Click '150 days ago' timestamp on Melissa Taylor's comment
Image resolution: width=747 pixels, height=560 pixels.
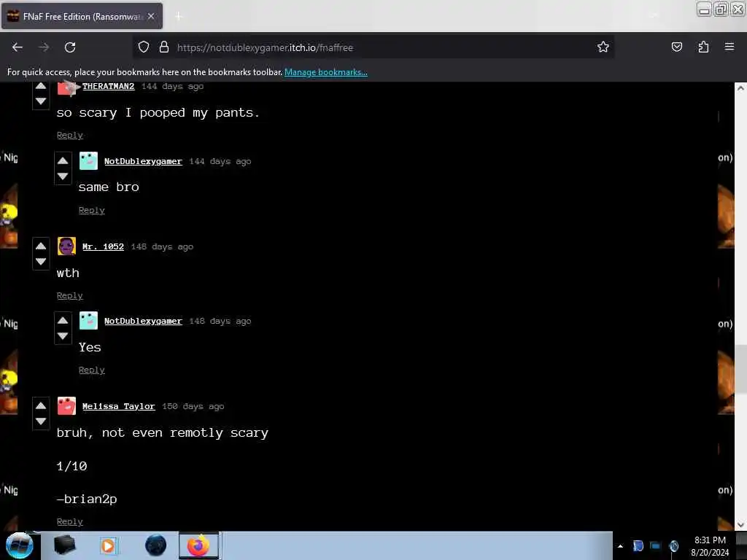193,406
